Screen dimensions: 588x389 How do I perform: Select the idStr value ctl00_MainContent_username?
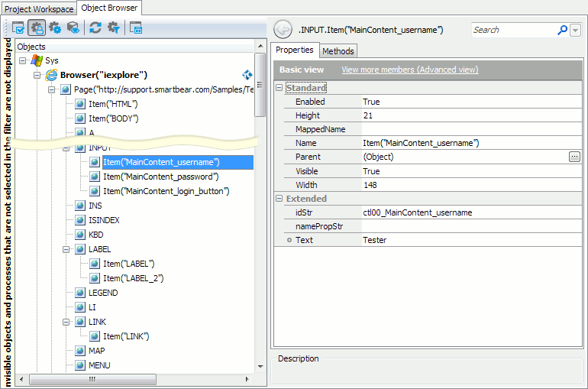(418, 212)
